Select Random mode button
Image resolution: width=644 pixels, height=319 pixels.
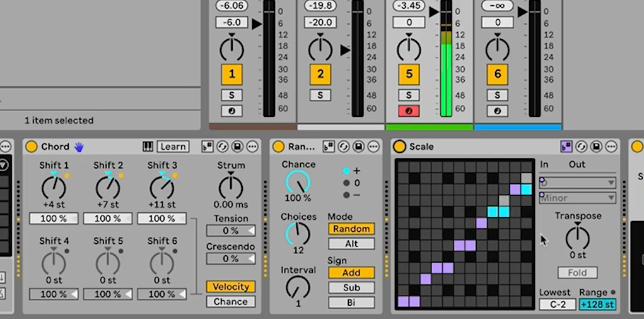point(351,229)
